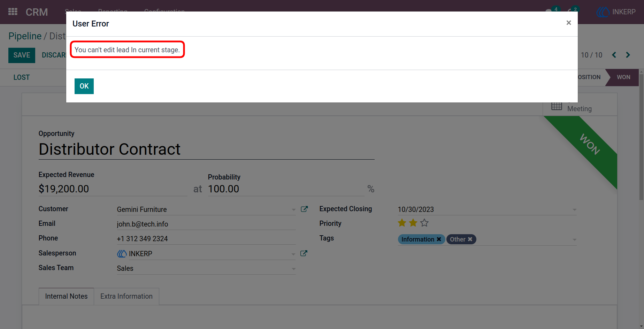Image resolution: width=644 pixels, height=329 pixels.
Task: Click the INKERP salesperson avatar icon
Action: point(122,254)
